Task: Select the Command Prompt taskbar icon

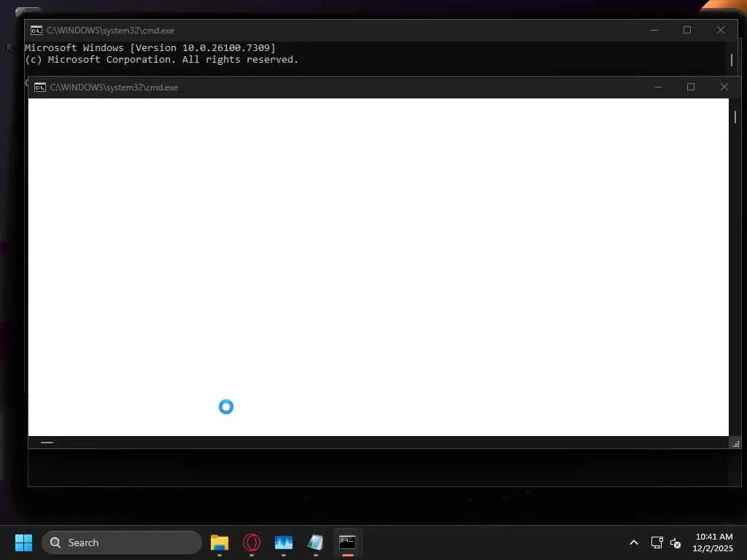Action: click(347, 542)
